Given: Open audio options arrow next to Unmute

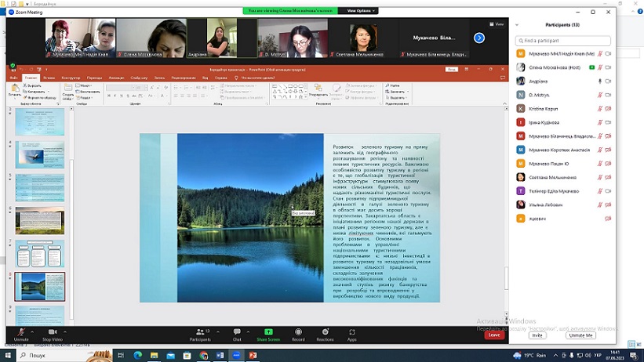Looking at the screenshot, I should coord(32,331).
